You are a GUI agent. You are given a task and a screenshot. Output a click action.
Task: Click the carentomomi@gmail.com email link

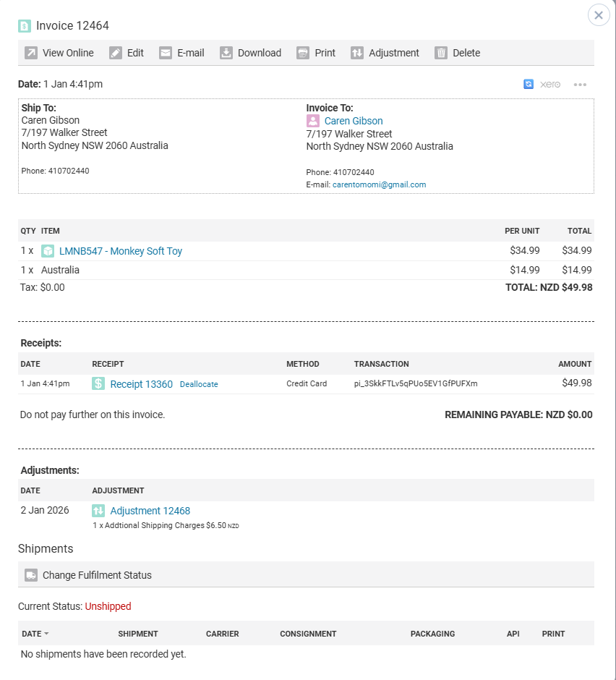coord(379,184)
